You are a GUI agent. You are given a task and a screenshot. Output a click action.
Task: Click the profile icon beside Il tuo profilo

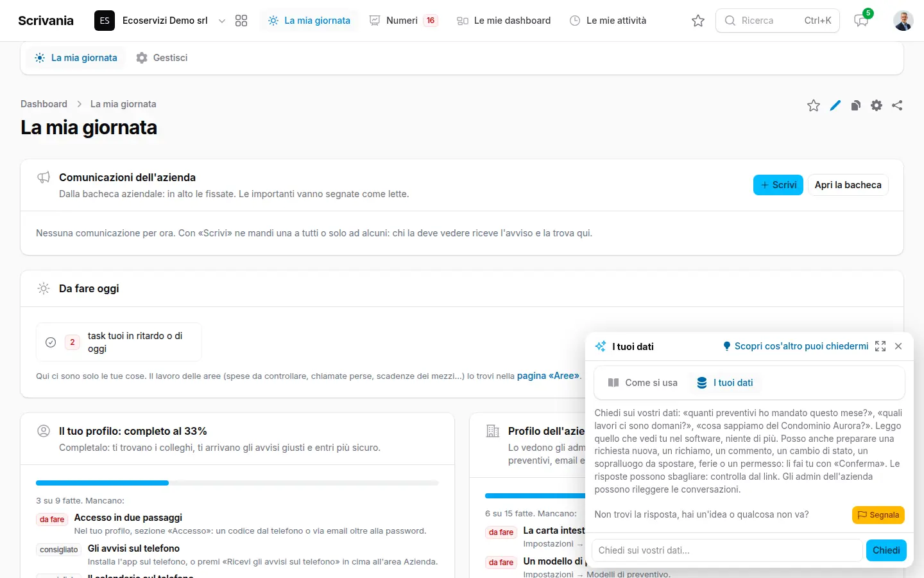click(x=44, y=431)
